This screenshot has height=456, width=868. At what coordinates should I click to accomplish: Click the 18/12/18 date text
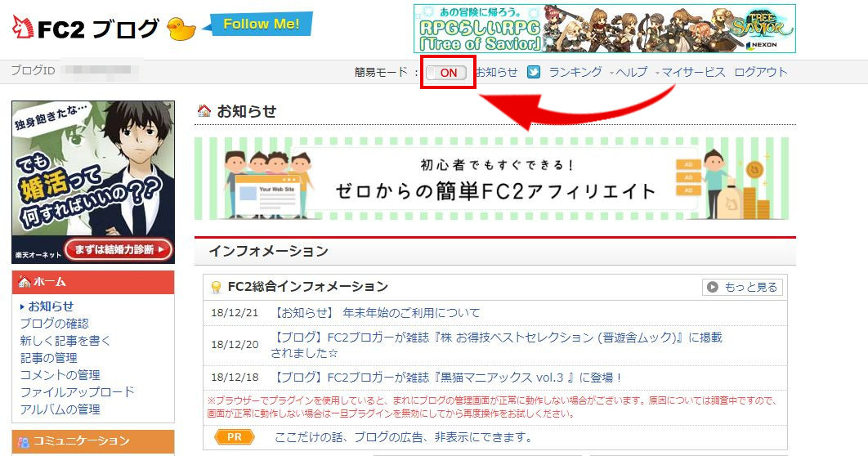pos(235,378)
